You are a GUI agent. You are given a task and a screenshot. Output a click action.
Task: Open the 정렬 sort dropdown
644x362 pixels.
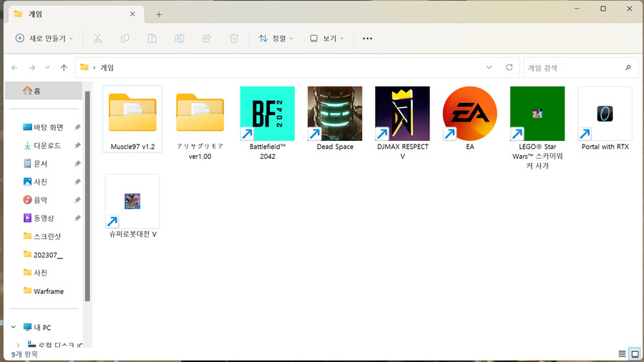pos(276,38)
